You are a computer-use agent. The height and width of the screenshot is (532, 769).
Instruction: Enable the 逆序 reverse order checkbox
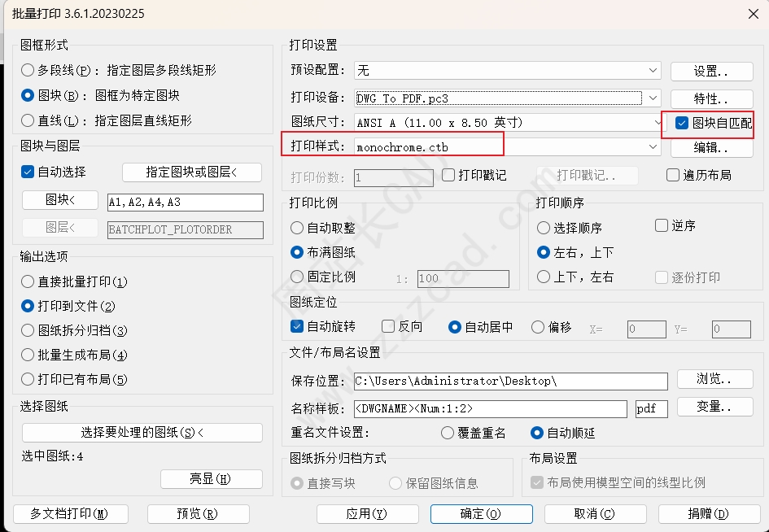662,225
